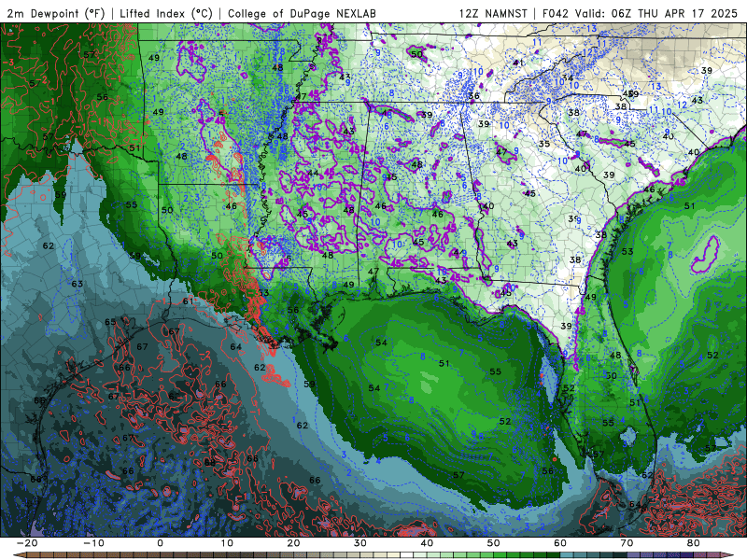Click the "-10" colorbar label
This screenshot has width=747, height=560.
93,543
